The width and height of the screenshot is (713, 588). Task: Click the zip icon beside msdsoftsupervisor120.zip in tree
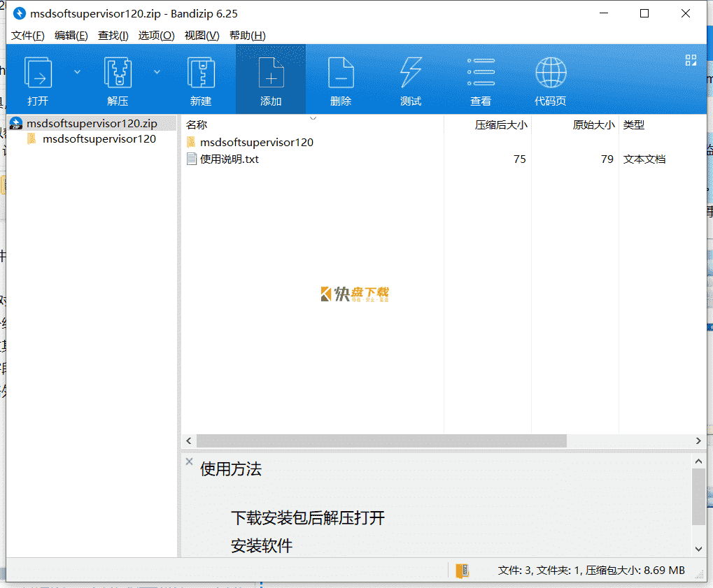[16, 123]
